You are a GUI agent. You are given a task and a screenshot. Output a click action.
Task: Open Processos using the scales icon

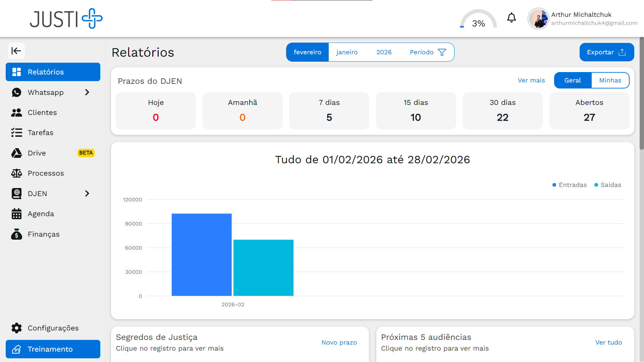(x=17, y=173)
